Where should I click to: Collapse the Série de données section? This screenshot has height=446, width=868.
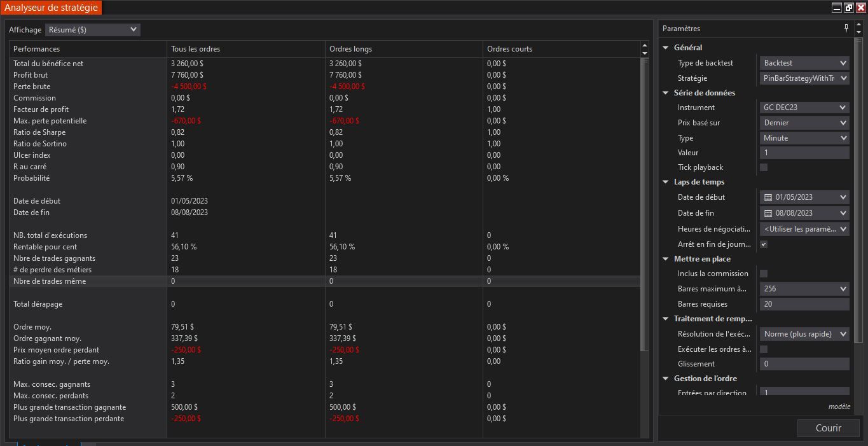[666, 93]
